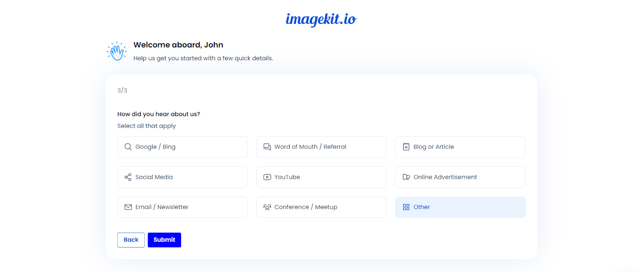Image resolution: width=644 pixels, height=272 pixels.
Task: Choose the Blog or Article option
Action: (460, 147)
